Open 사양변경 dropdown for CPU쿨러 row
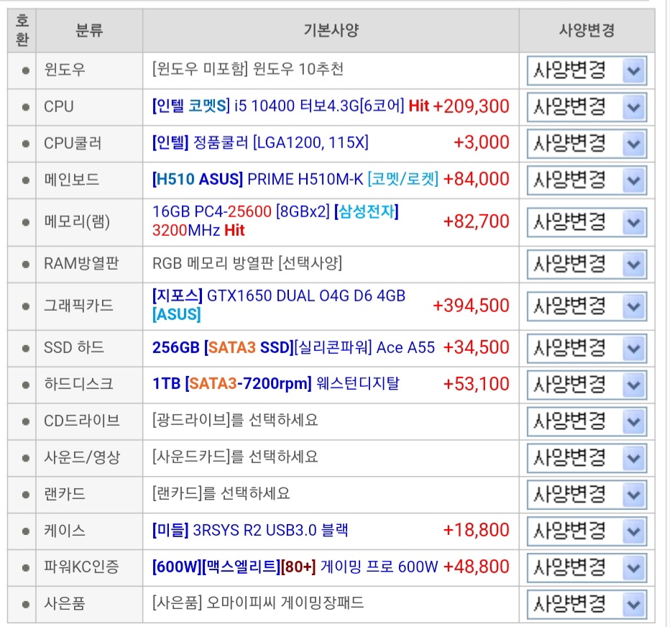Viewport: 672px width, 627px height. 586,144
